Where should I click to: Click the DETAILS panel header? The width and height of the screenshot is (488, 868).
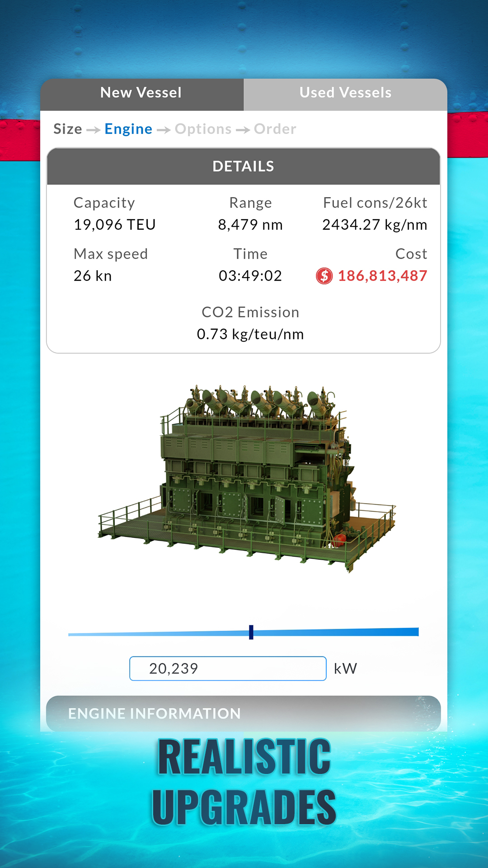[243, 166]
